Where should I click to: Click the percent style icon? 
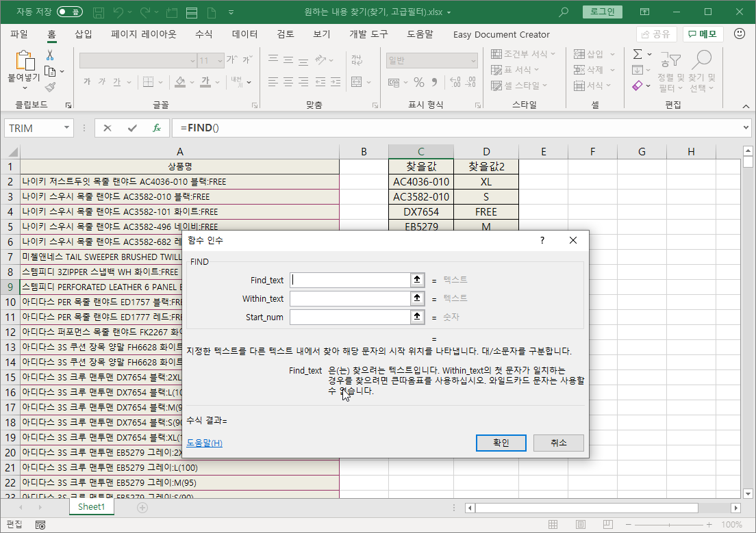click(419, 82)
